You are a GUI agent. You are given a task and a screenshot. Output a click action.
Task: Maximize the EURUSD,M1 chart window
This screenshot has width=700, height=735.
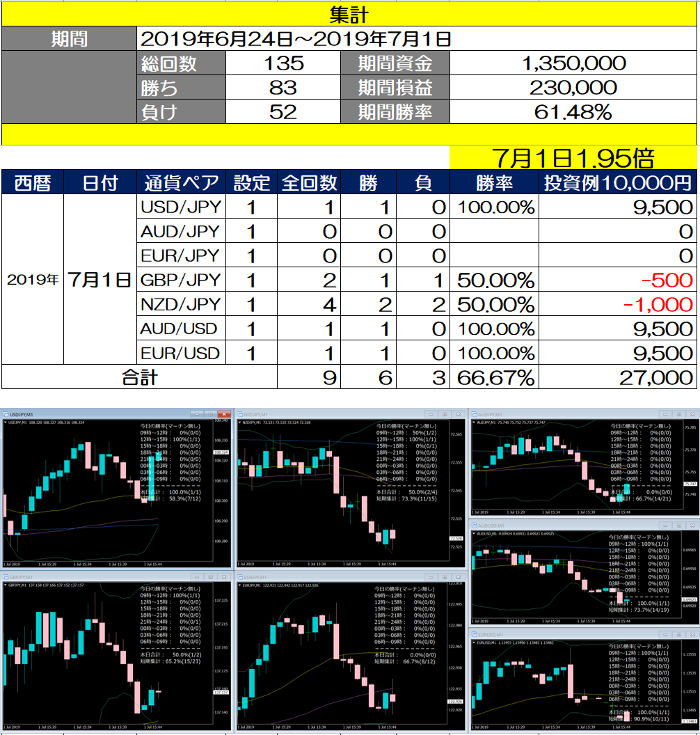[678, 635]
